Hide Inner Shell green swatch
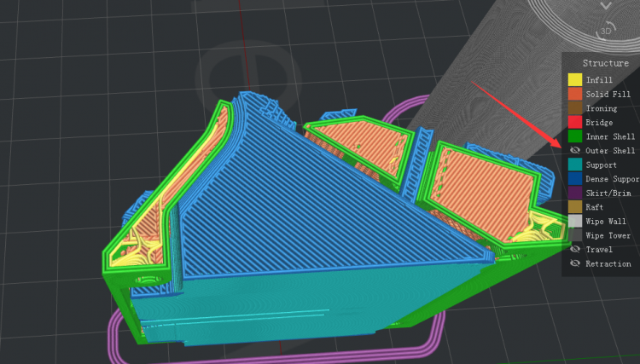Viewport: 640px width, 364px height. (574, 136)
